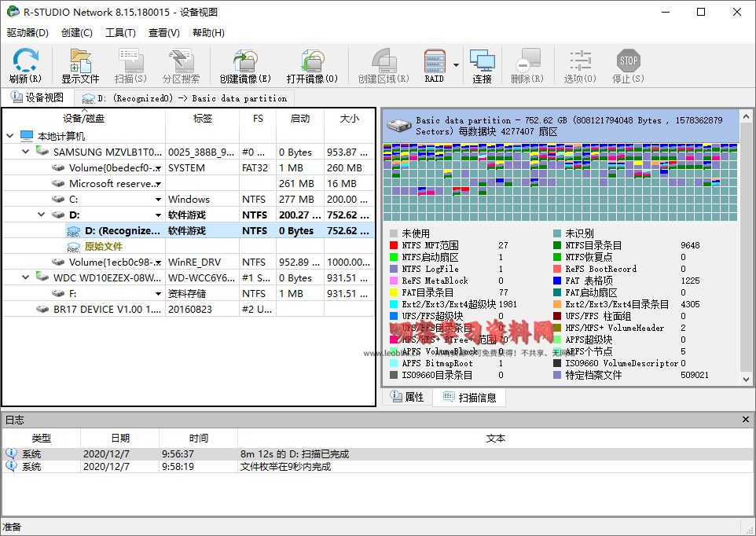Image resolution: width=756 pixels, height=536 pixels.
Task: Click the Refresh (刷新) toolbar icon
Action: pos(26,61)
